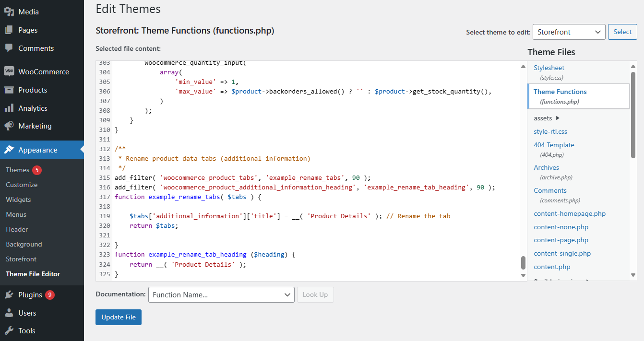This screenshot has width=644, height=341.
Task: Open Storefront submenu link
Action: [21, 259]
